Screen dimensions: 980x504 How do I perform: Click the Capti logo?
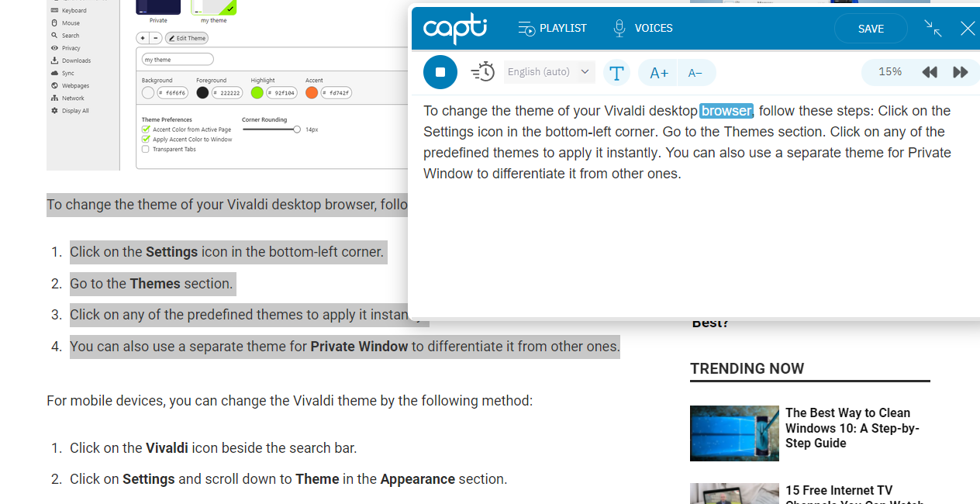455,29
